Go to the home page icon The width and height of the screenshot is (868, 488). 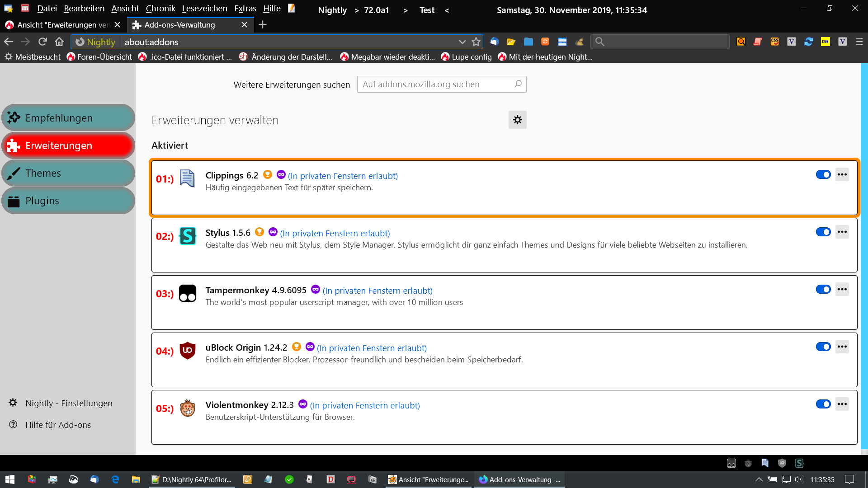59,42
